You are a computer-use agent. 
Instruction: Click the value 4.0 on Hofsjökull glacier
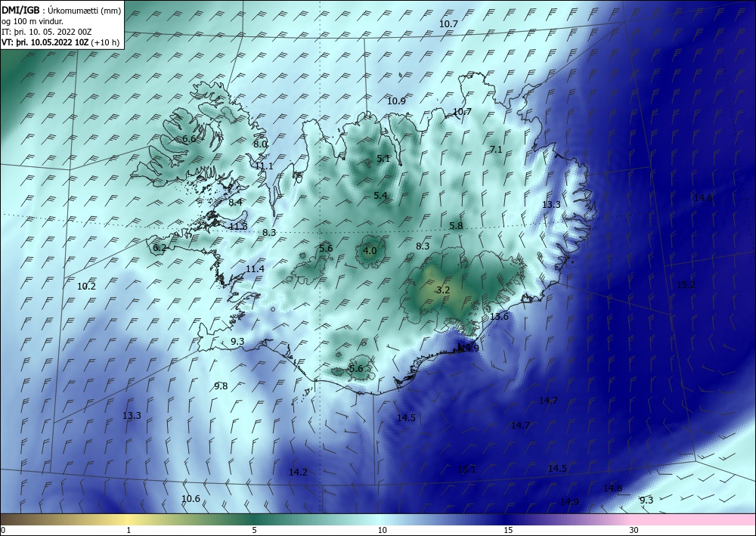370,251
